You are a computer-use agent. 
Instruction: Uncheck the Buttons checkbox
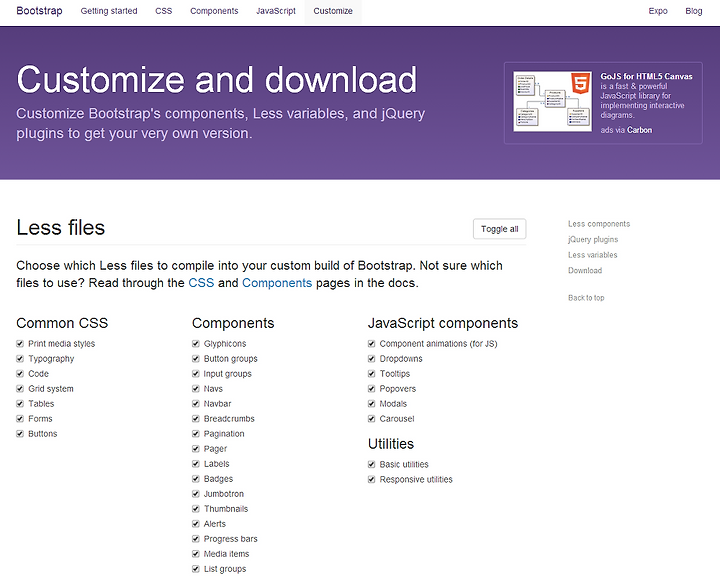[x=20, y=434]
